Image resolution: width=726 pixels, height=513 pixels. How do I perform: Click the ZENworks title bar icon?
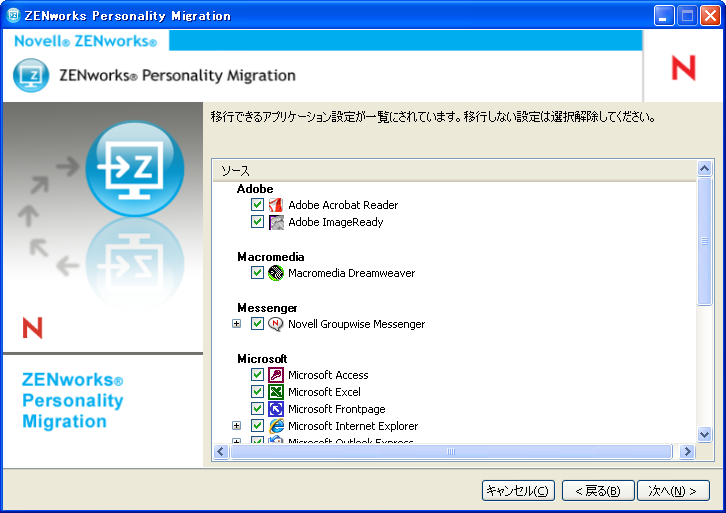13,15
